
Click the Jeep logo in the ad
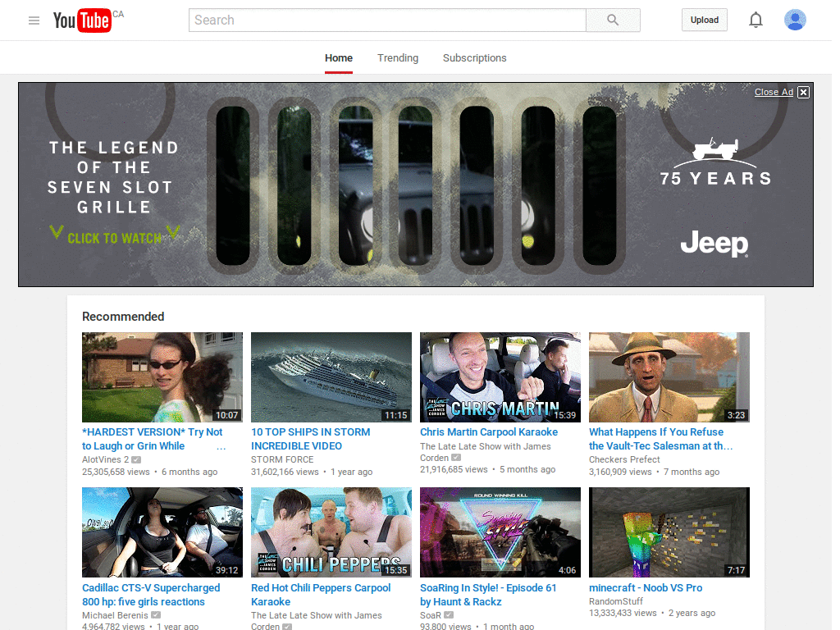[x=714, y=244]
